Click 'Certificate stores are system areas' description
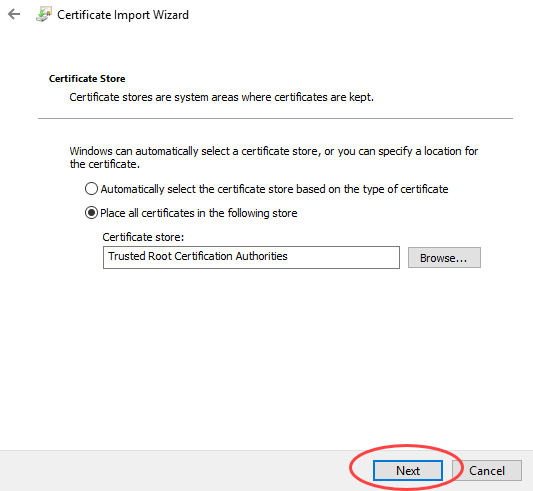The image size is (533, 491). 221,97
